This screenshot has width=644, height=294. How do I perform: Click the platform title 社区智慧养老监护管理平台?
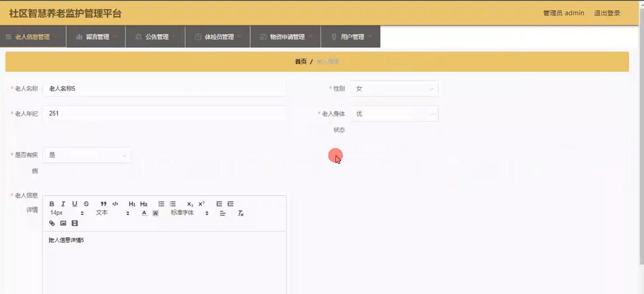65,14
